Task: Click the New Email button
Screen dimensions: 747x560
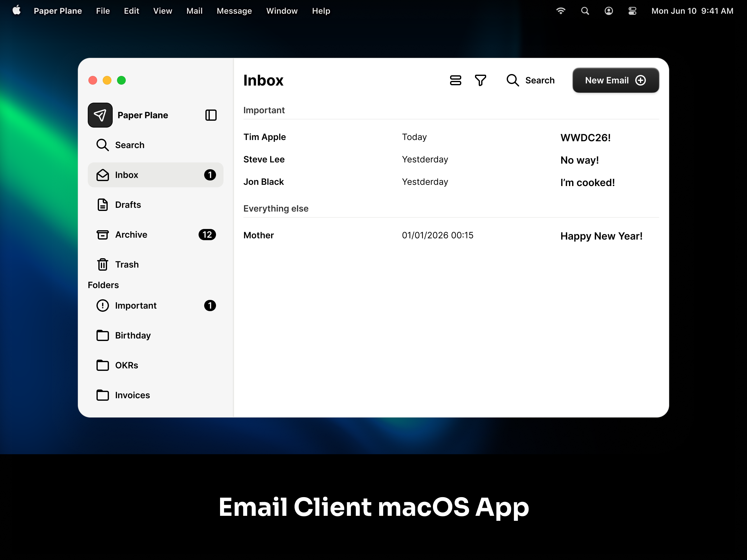Action: click(x=615, y=80)
